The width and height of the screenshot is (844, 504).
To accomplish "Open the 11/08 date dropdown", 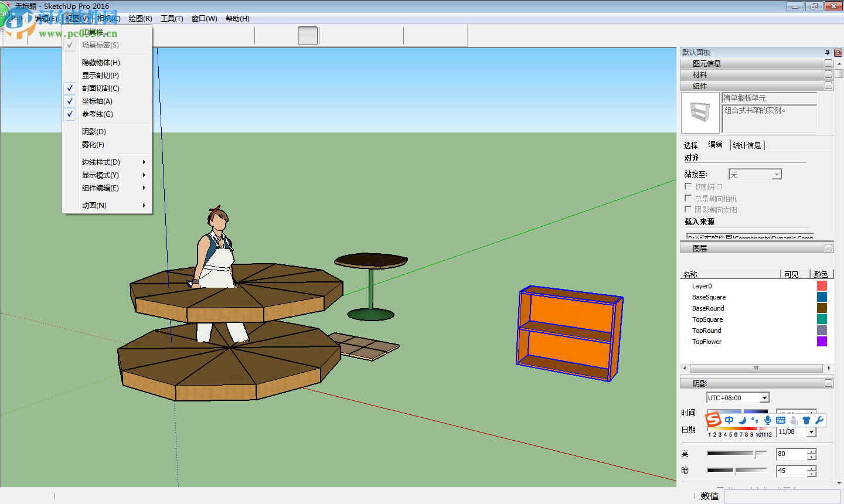I will (811, 432).
